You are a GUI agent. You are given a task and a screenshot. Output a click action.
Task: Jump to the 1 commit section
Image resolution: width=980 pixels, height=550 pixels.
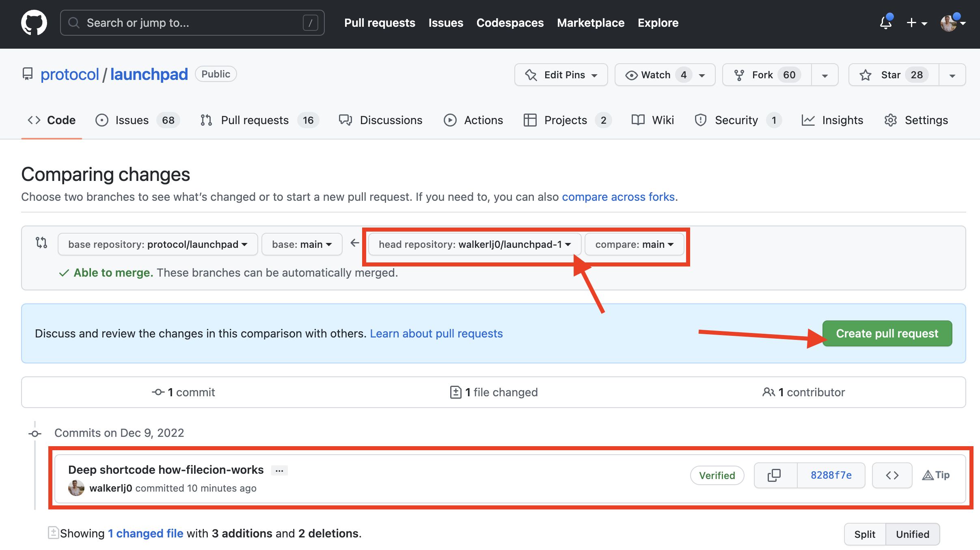[x=183, y=392]
